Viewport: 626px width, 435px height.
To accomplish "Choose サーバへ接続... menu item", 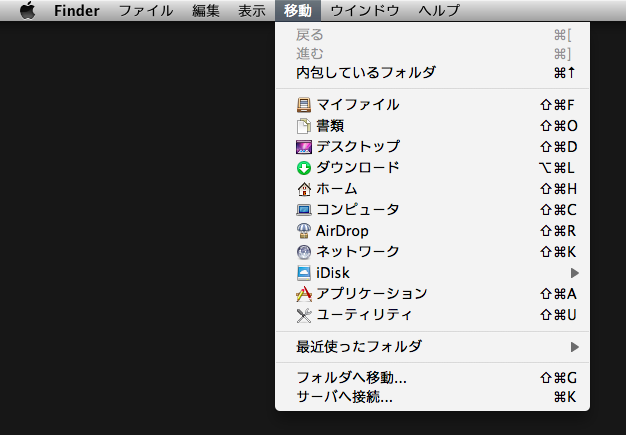I will [432, 397].
